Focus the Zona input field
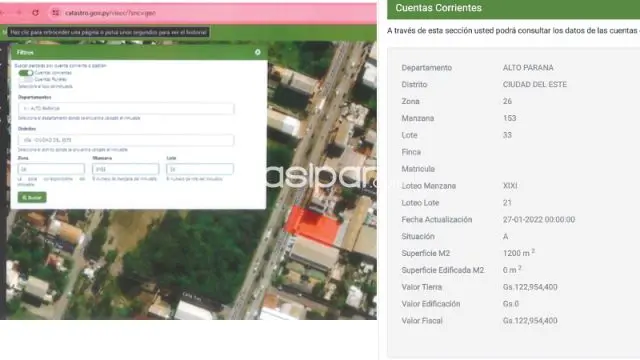The height and width of the screenshot is (360, 640). tap(51, 169)
